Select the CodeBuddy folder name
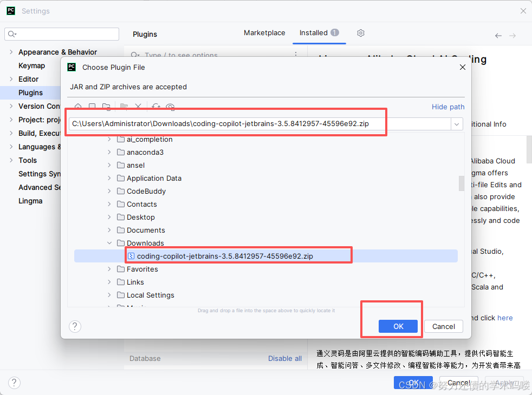 [x=146, y=192]
